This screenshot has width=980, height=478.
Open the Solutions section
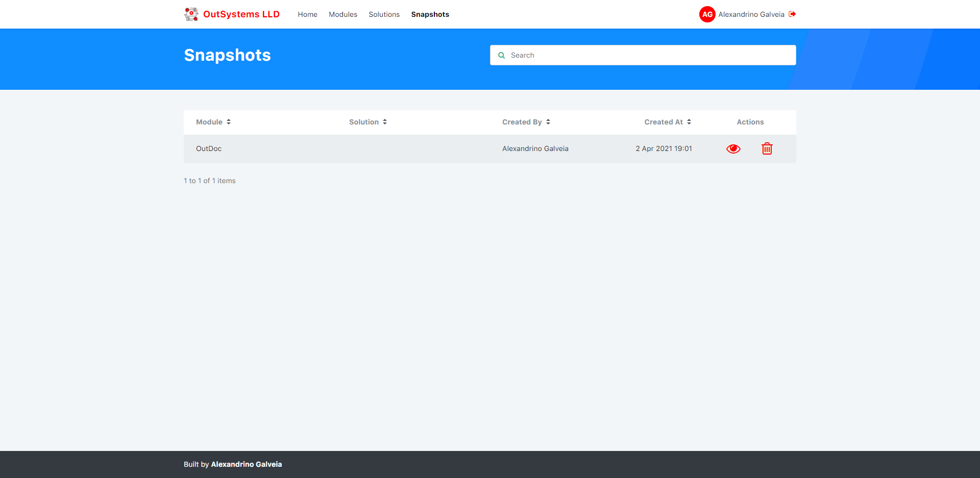[384, 14]
